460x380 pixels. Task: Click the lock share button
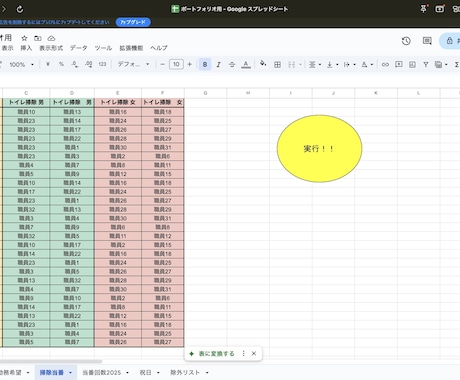pos(450,41)
